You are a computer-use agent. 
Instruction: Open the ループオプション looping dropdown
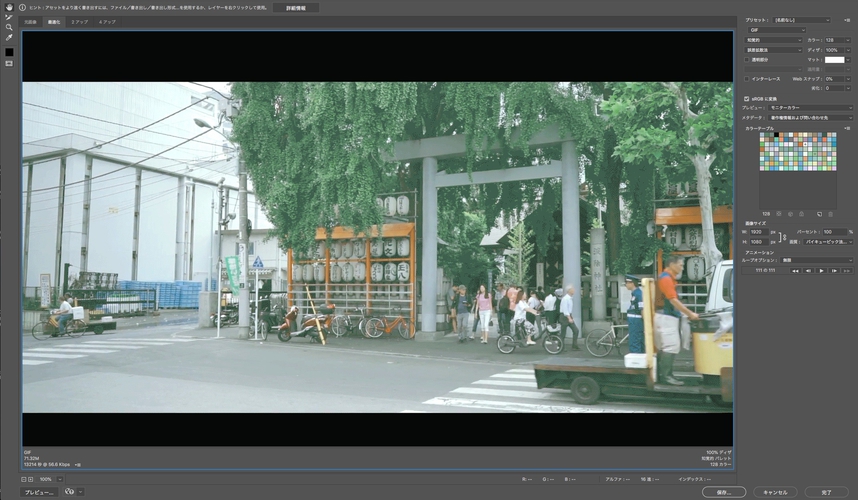(817, 260)
